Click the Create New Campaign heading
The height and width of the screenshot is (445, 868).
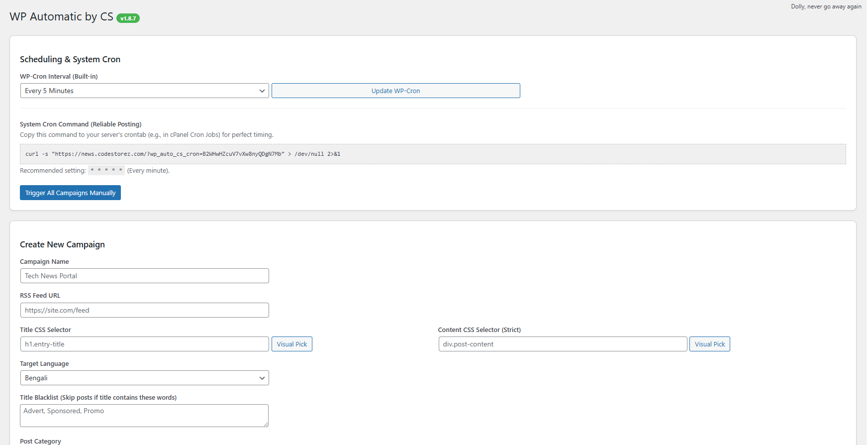62,244
